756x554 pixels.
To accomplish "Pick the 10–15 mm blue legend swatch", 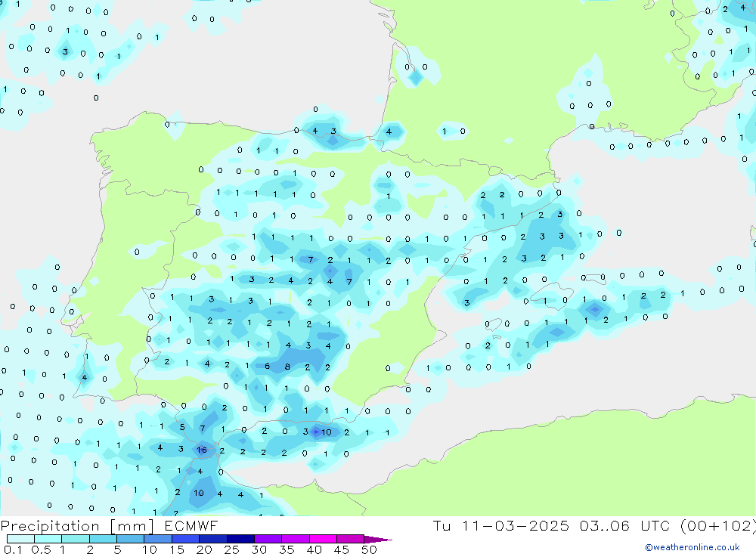I will click(x=158, y=539).
